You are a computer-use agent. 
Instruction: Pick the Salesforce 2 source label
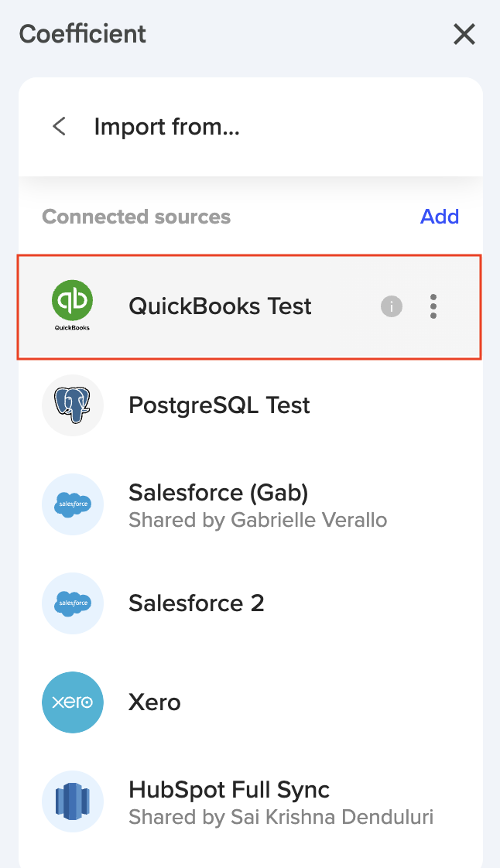[196, 603]
